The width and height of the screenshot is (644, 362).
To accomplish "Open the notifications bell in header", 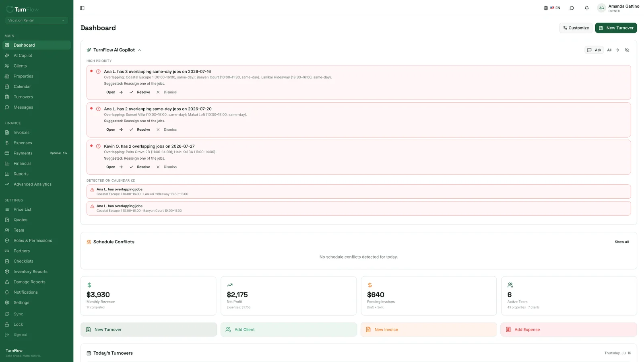I will [x=587, y=8].
